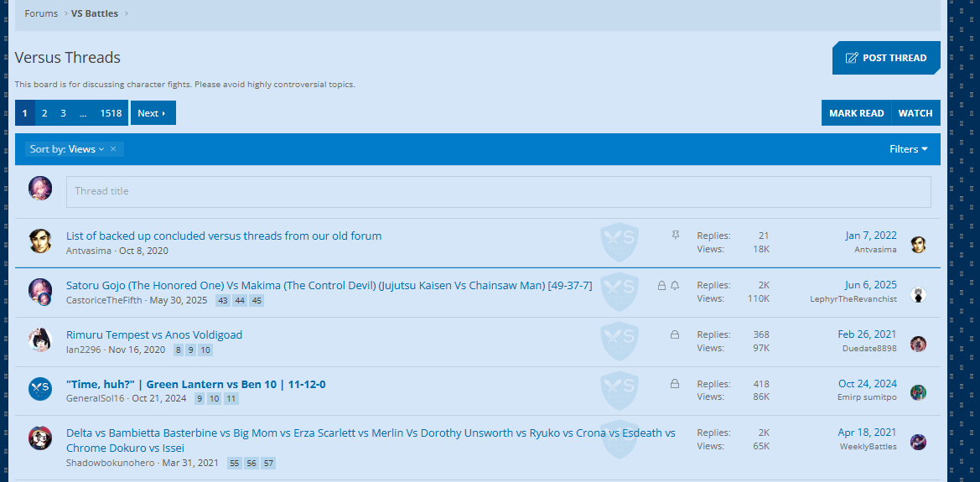This screenshot has height=482, width=980.
Task: Open CastoriceTheFifth's avatar on the Gojo thread
Action: (x=40, y=292)
